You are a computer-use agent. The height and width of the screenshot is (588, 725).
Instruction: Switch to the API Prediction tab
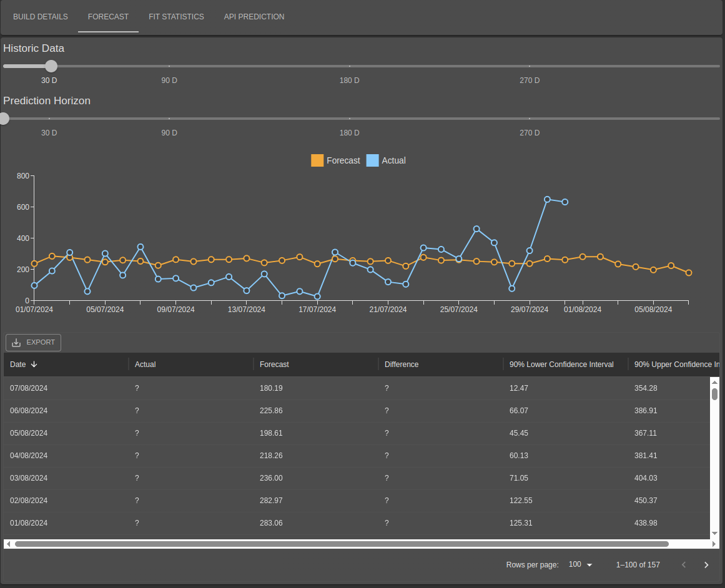tap(254, 17)
